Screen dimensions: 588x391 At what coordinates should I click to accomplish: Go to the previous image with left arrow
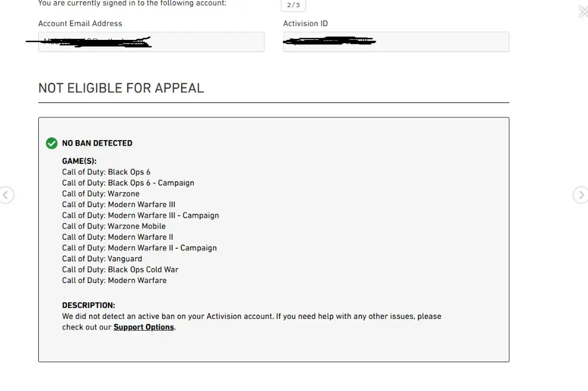point(6,195)
